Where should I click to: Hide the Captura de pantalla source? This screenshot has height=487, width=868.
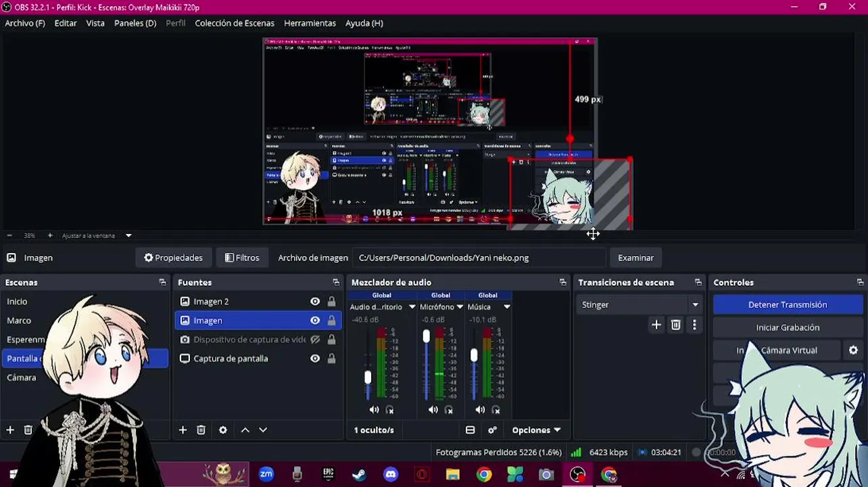(315, 358)
